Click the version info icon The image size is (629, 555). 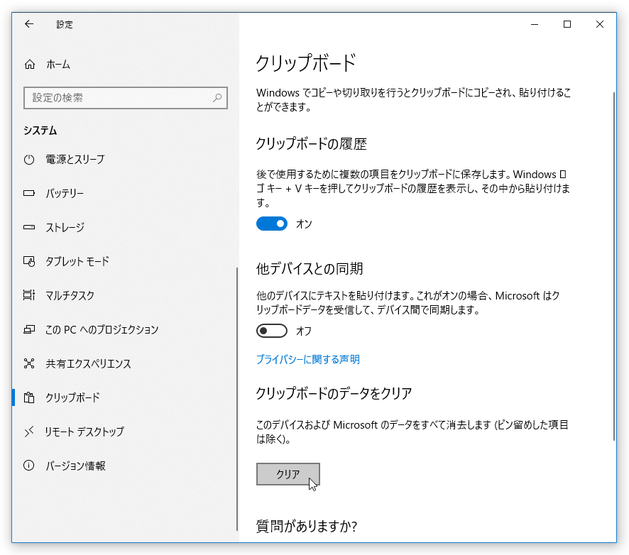pos(29,466)
